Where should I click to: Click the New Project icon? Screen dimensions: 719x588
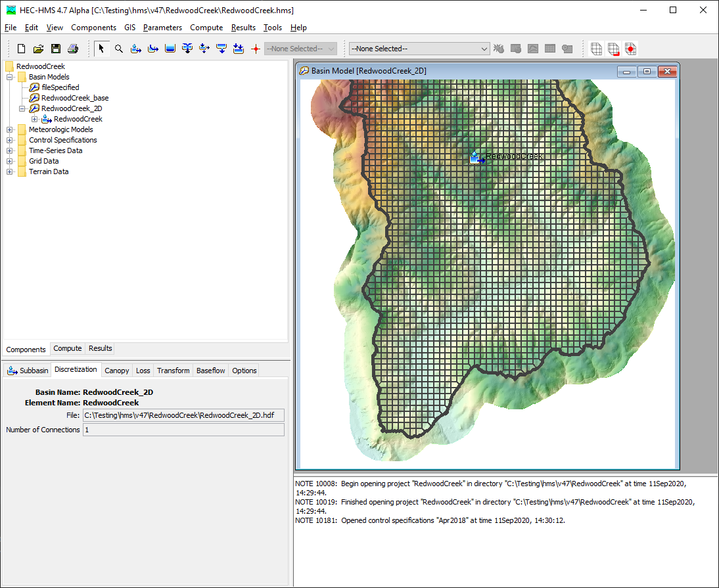[x=21, y=49]
